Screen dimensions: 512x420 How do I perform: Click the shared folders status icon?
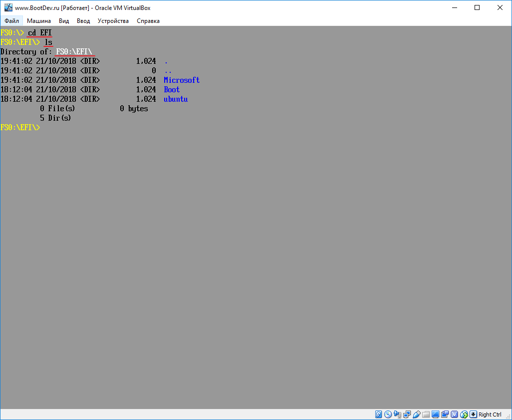tap(426, 415)
